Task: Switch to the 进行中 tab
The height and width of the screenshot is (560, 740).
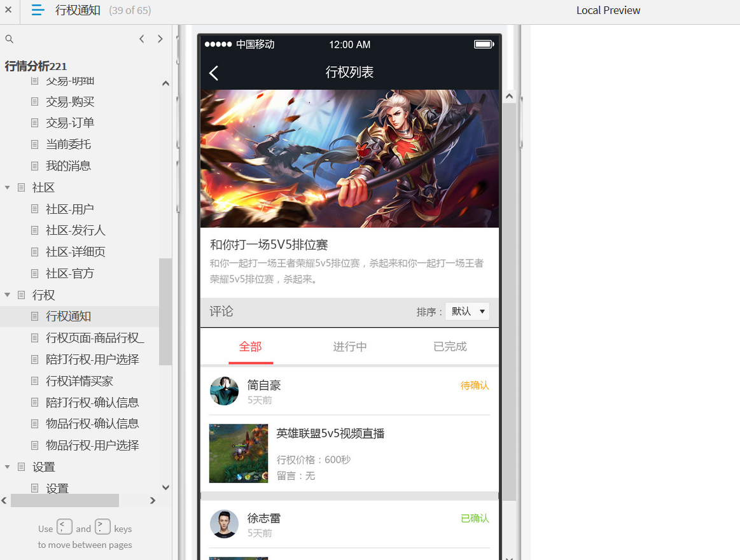Action: coord(350,347)
